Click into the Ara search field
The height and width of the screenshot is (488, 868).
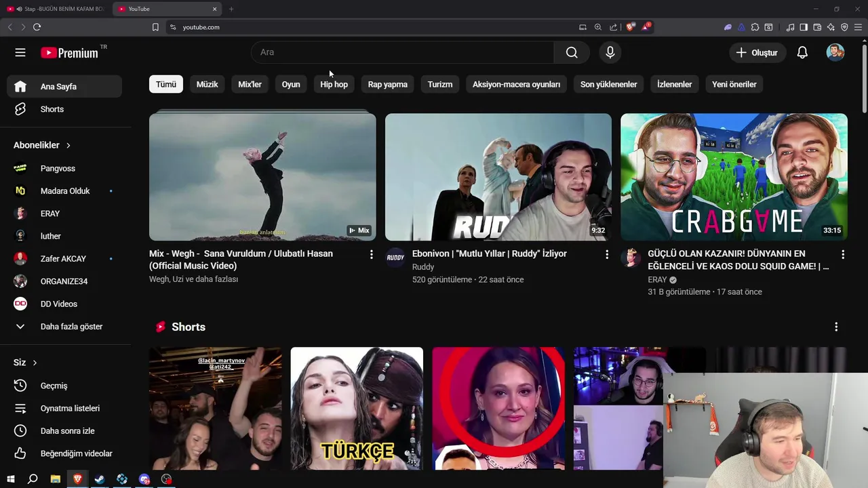[403, 52]
